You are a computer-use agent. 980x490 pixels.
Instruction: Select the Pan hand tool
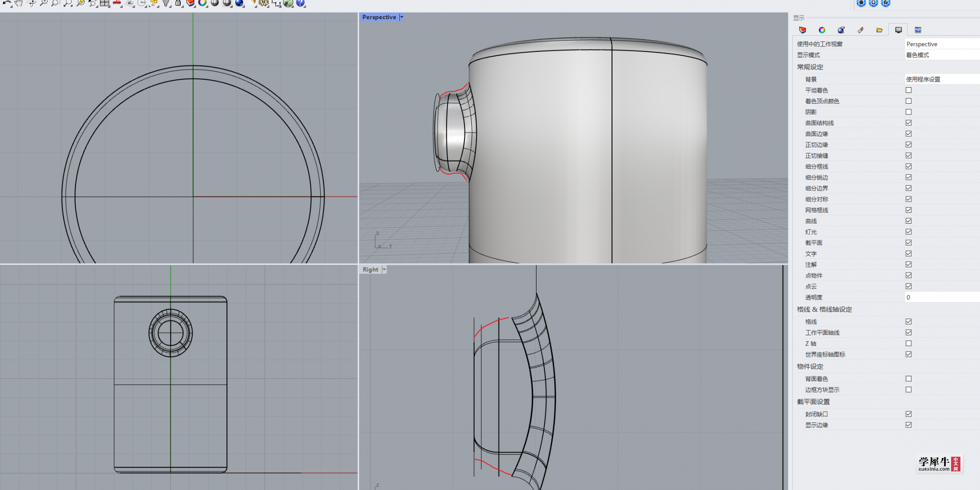(19, 3)
